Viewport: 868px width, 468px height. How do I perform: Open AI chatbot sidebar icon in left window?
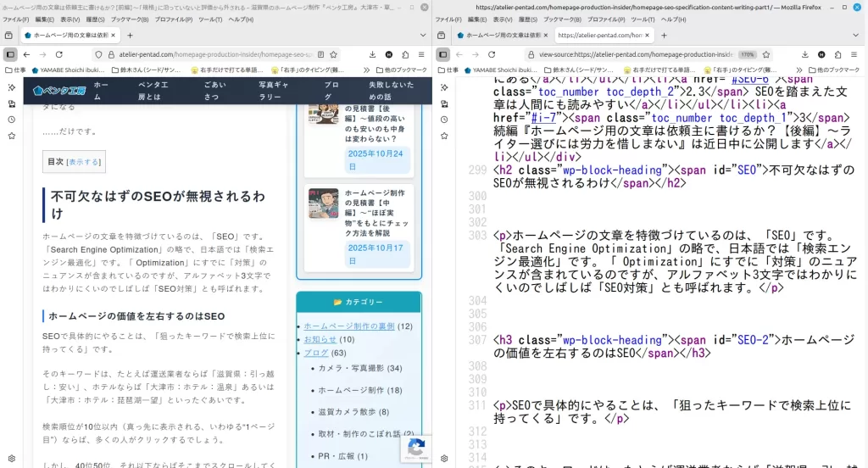click(12, 87)
